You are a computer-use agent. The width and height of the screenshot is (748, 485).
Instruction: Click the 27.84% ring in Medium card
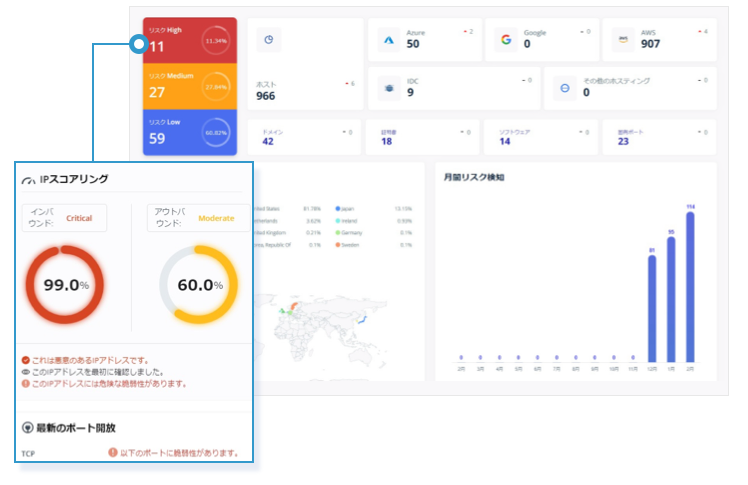coord(216,87)
